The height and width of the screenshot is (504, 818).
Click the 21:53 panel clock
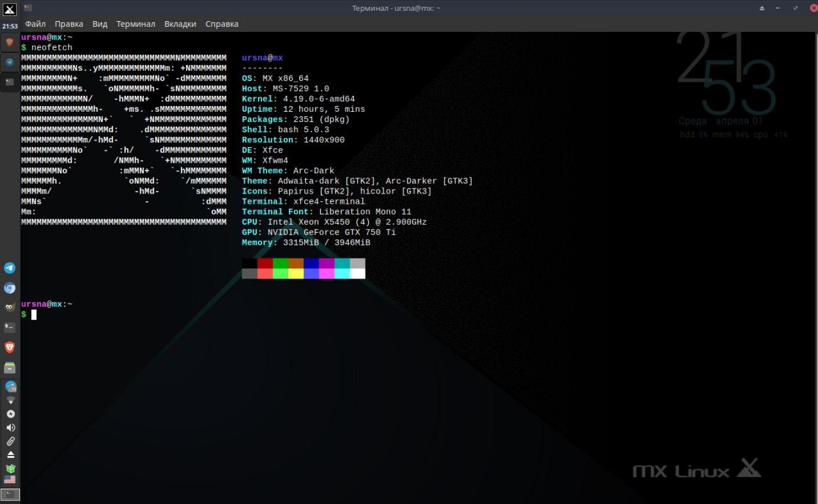[10, 26]
